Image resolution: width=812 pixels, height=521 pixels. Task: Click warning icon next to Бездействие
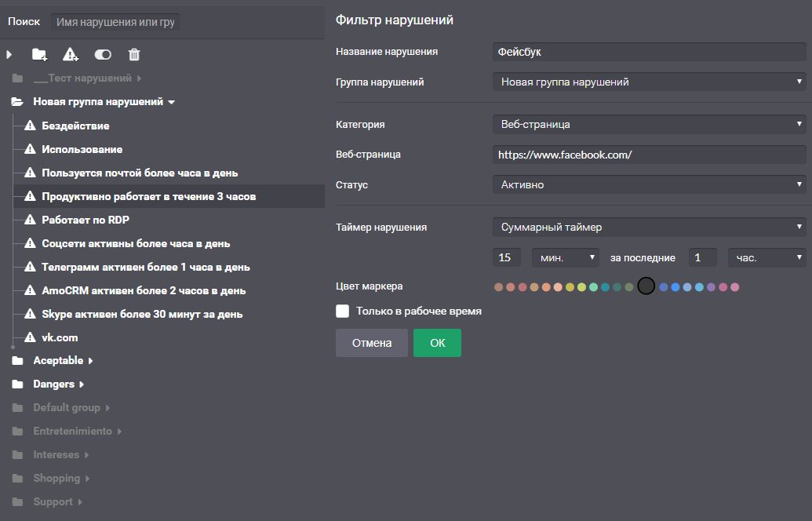click(30, 126)
